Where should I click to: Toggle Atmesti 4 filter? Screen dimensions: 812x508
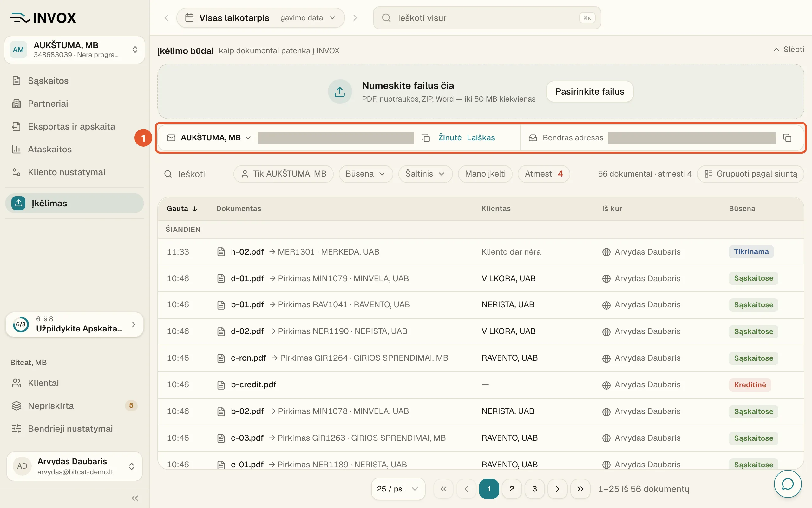coord(544,174)
